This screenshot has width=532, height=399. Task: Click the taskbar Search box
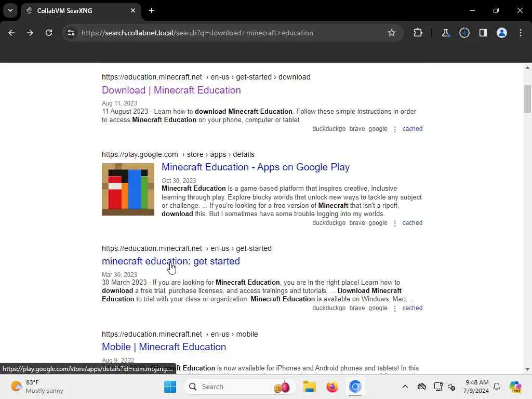240,387
